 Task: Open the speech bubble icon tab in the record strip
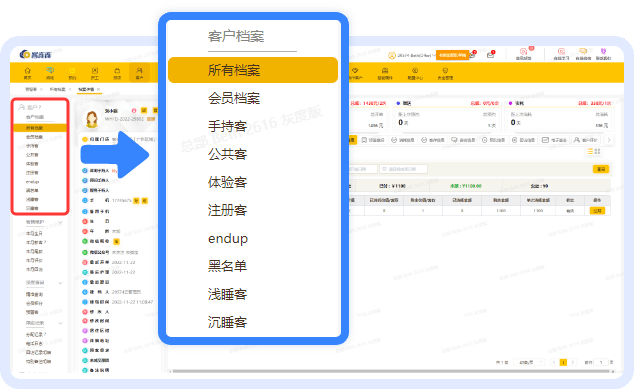[463, 140]
